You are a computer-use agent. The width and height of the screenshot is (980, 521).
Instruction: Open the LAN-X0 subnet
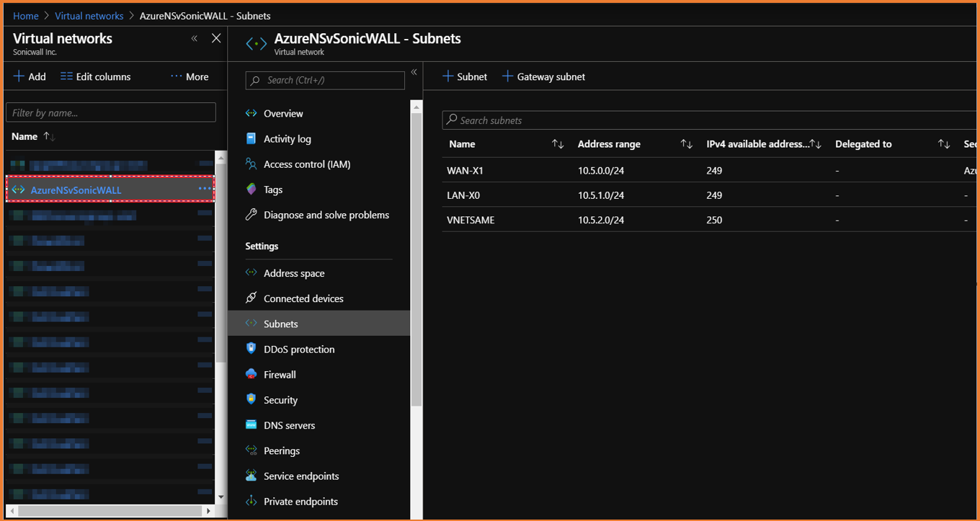click(464, 195)
